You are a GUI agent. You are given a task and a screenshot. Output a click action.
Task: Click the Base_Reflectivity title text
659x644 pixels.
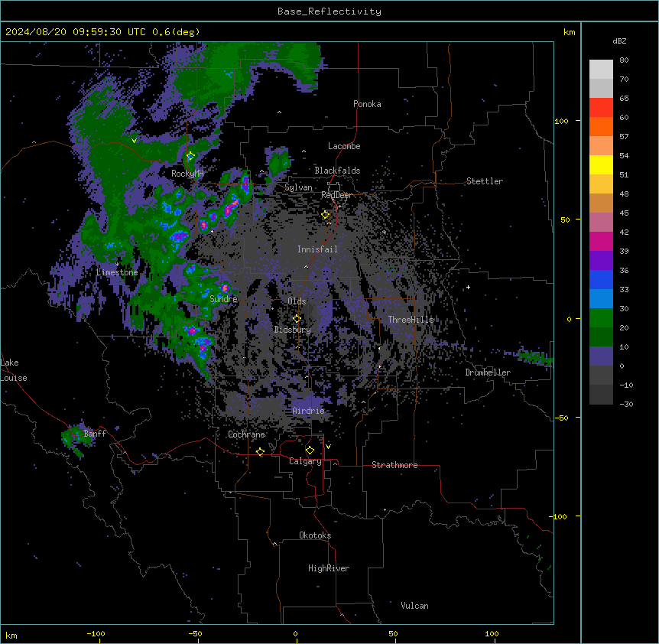(x=329, y=11)
